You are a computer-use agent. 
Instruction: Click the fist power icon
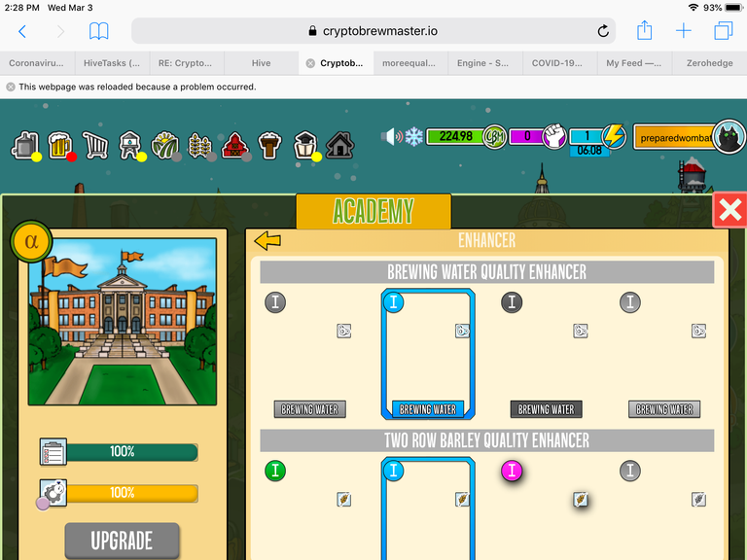[554, 137]
